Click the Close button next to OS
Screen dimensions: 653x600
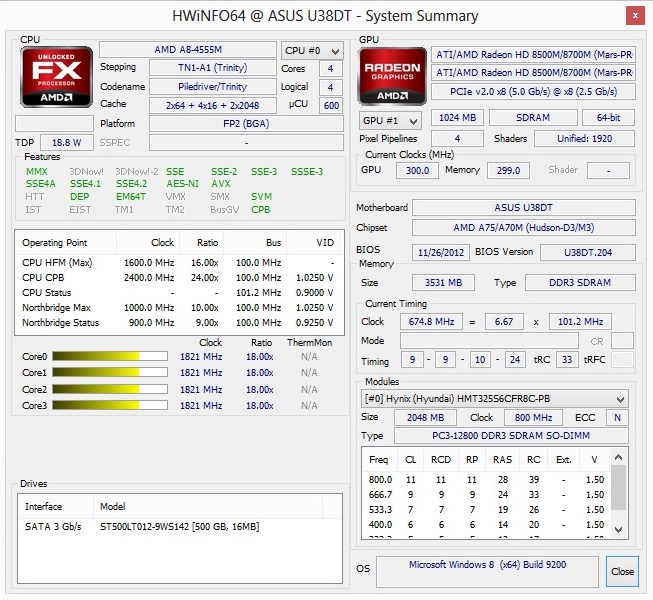622,571
